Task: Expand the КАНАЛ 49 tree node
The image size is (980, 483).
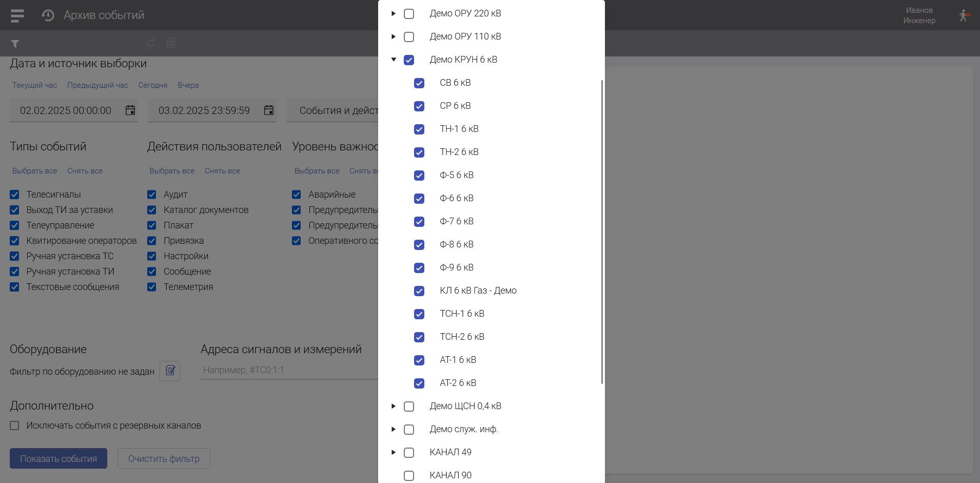Action: click(x=394, y=452)
